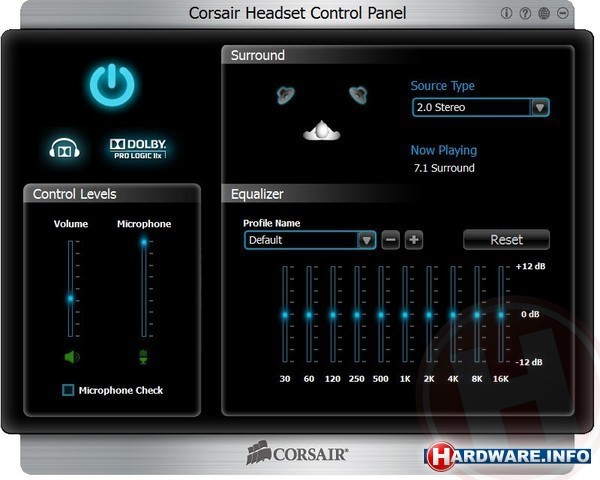The width and height of the screenshot is (600, 480).
Task: Toggle Dolby Pro Logic IIx
Action: click(x=138, y=149)
